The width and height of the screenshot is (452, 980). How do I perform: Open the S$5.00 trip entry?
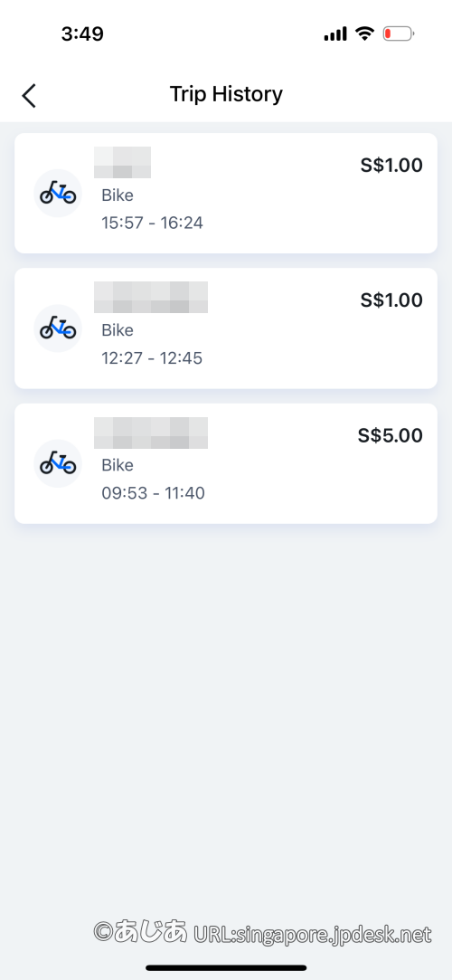tap(226, 463)
